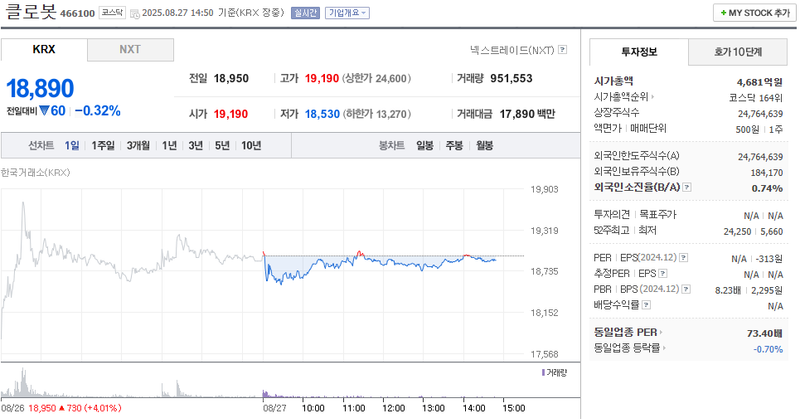This screenshot has width=800, height=419.
Task: Click the current price 18,890
Action: tap(40, 88)
